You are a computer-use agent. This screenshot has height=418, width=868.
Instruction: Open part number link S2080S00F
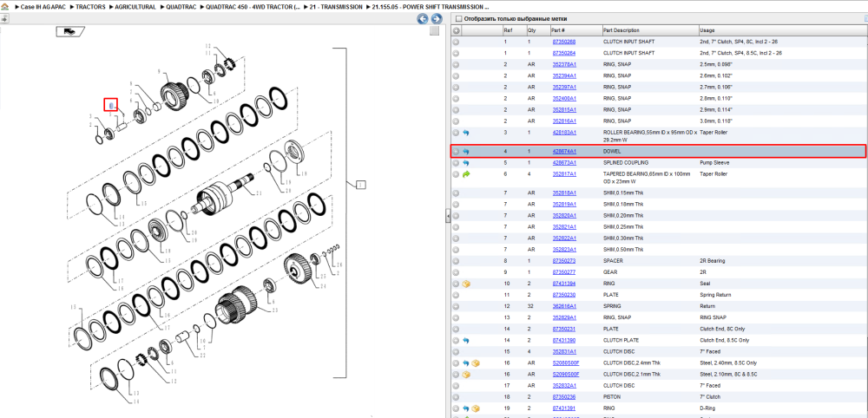pyautogui.click(x=565, y=363)
